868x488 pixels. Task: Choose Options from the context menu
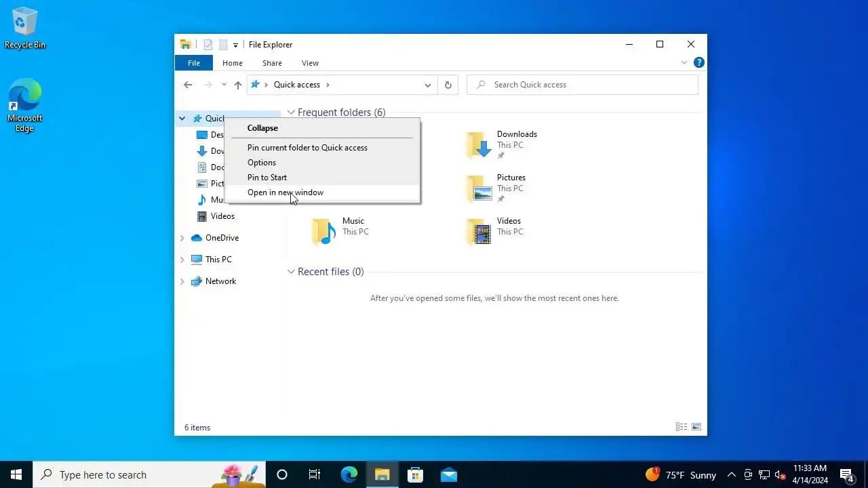coord(322,163)
